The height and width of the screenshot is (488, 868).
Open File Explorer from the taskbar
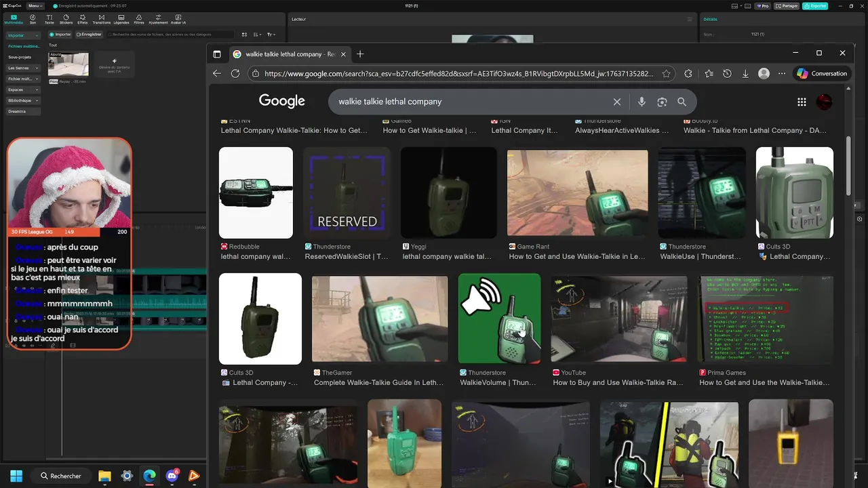pos(104,476)
